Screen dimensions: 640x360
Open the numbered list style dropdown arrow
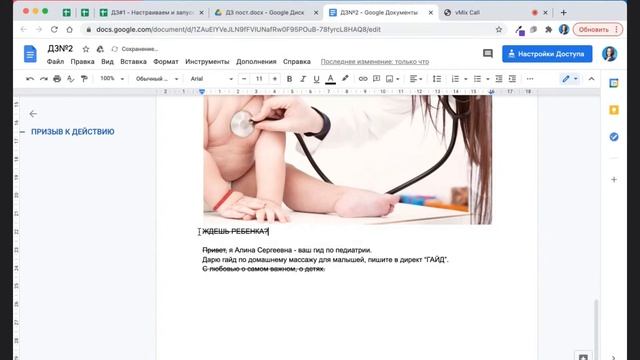point(466,79)
